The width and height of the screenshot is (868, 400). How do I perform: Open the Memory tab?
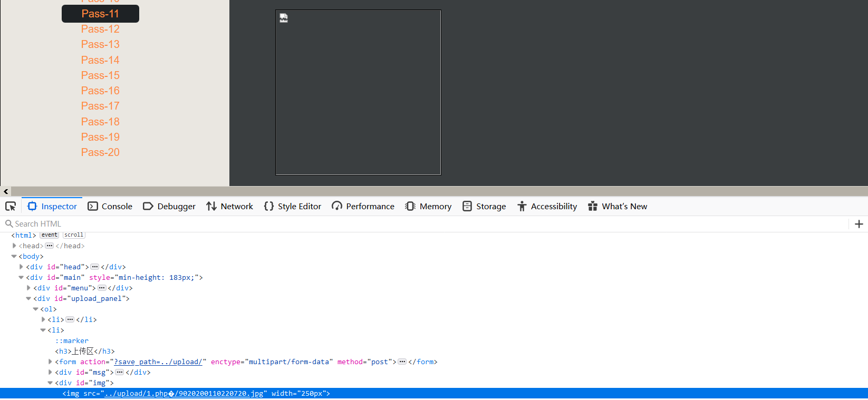429,206
